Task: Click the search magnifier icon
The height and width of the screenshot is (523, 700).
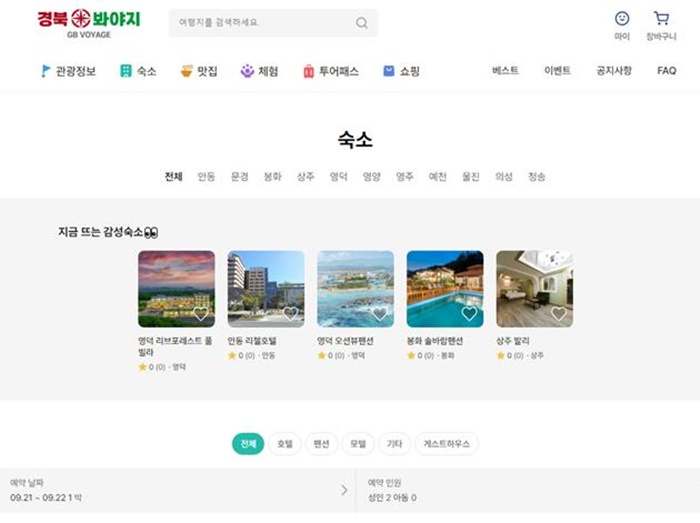Action: click(361, 23)
